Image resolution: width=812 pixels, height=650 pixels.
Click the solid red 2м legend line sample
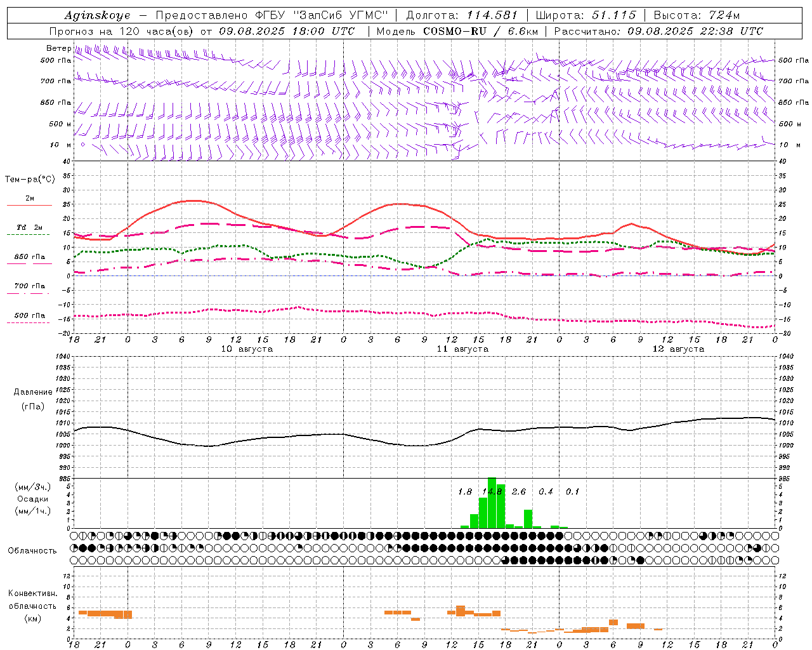click(29, 206)
